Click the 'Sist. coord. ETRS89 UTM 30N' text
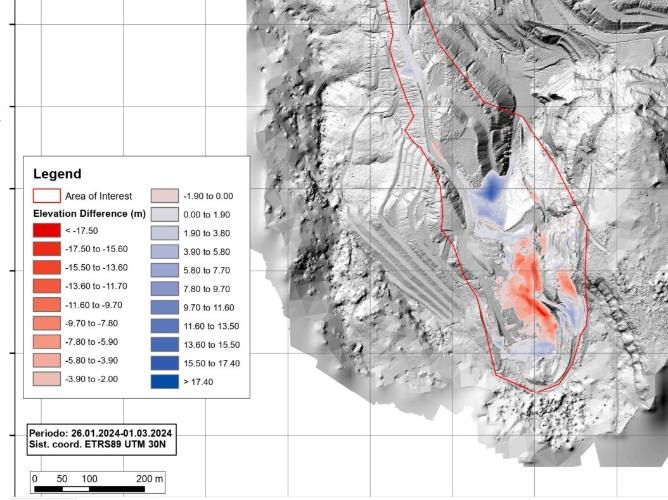The image size is (668, 500). pyautogui.click(x=97, y=444)
